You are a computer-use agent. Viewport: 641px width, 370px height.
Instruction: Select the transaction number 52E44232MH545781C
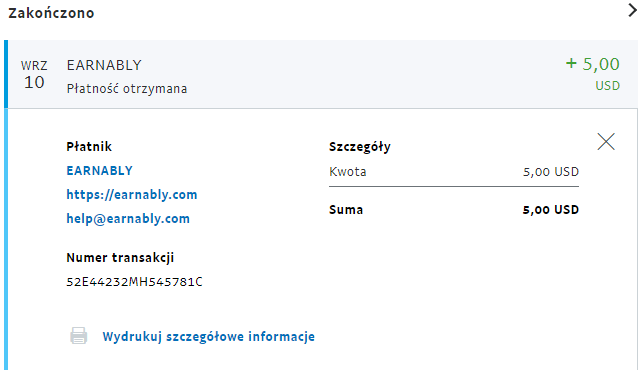tap(134, 282)
